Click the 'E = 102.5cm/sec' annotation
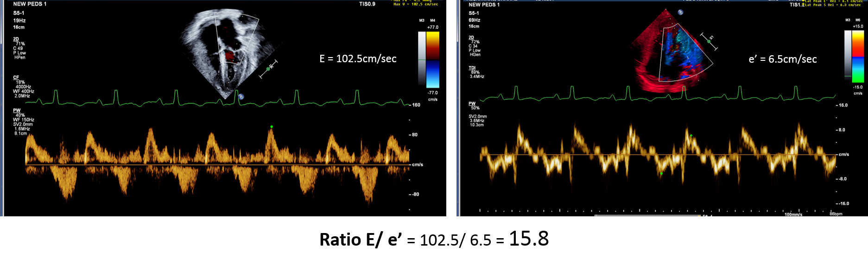This screenshot has width=868, height=266. click(x=358, y=59)
